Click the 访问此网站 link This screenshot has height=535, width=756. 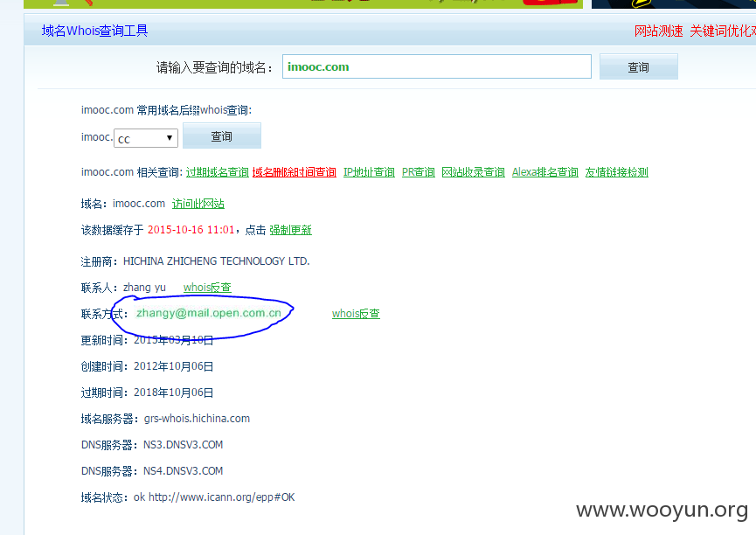tap(198, 204)
